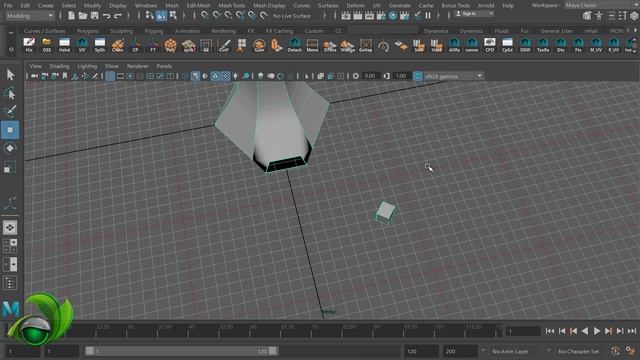Open the Sign In dropdown

point(474,14)
